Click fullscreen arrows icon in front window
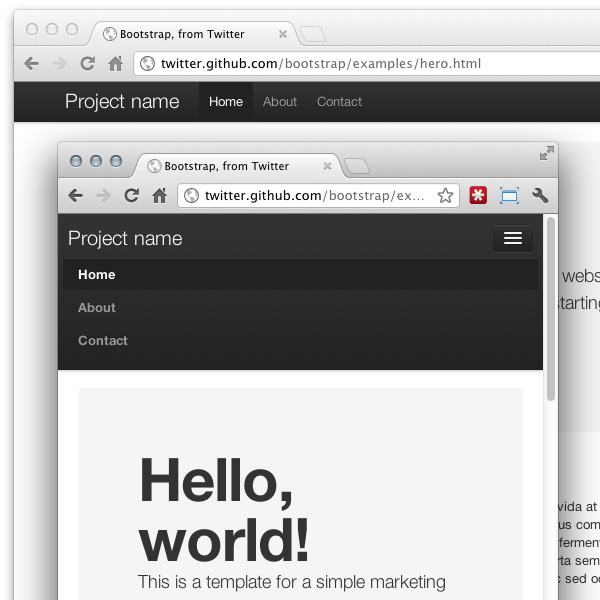The width and height of the screenshot is (600, 600). coord(547,153)
